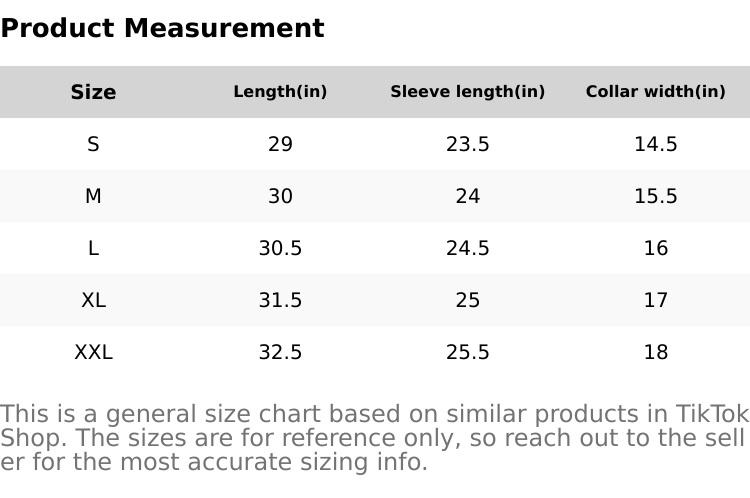The image size is (750, 498).
Task: Select sleeve length value 23.5
Action: 467,144
